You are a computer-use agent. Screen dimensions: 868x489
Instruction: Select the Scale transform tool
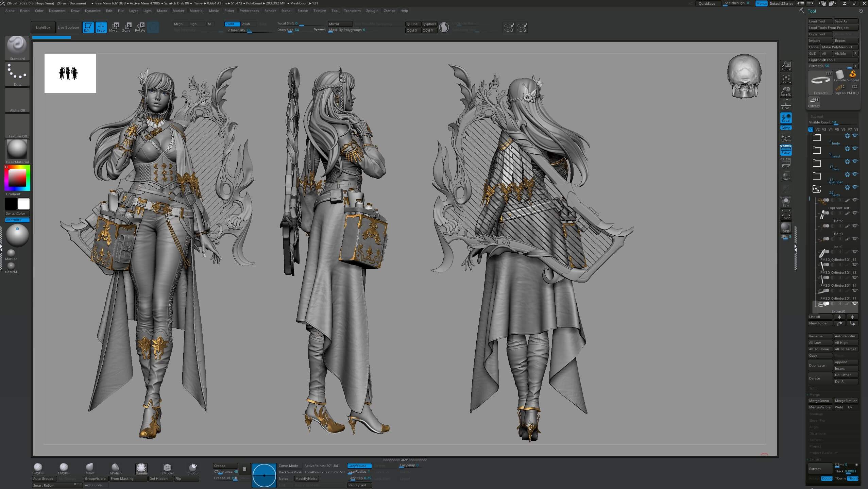coord(126,27)
